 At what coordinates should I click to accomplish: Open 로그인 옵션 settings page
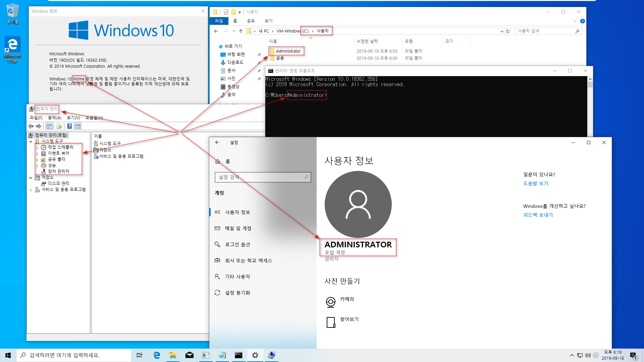click(x=237, y=244)
